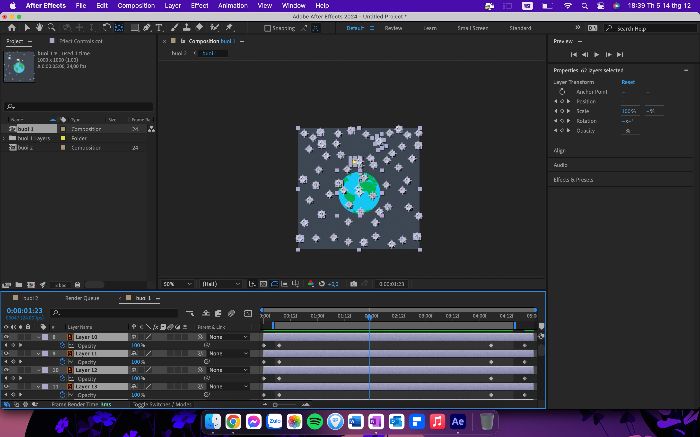Open Layer 10 parent None dropdown
Viewport: 700px width, 437px height.
228,337
